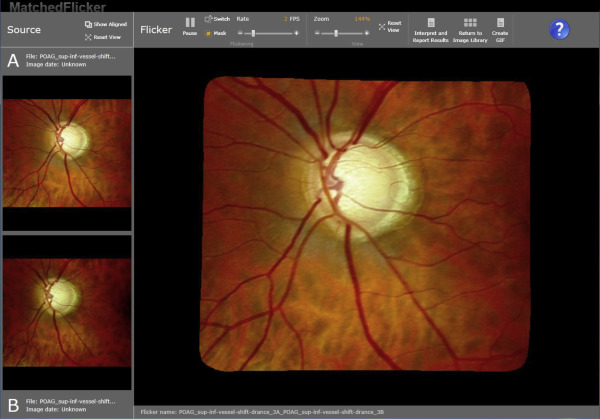Open Interpret and Report Results

(x=431, y=22)
